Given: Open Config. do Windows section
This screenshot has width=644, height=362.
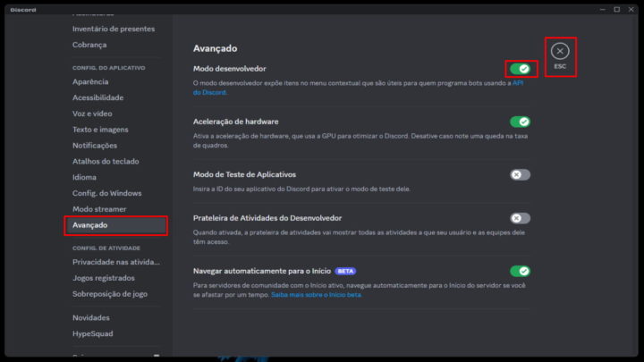Looking at the screenshot, I should (106, 193).
